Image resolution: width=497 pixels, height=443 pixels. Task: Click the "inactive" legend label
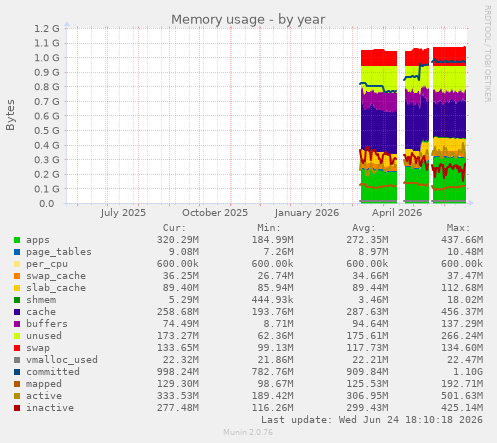(50, 408)
